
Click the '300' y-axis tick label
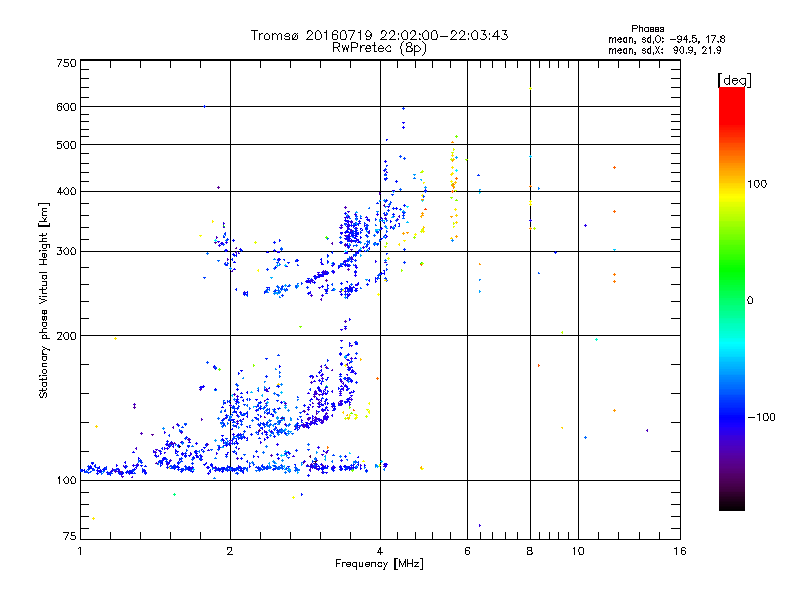click(x=66, y=251)
